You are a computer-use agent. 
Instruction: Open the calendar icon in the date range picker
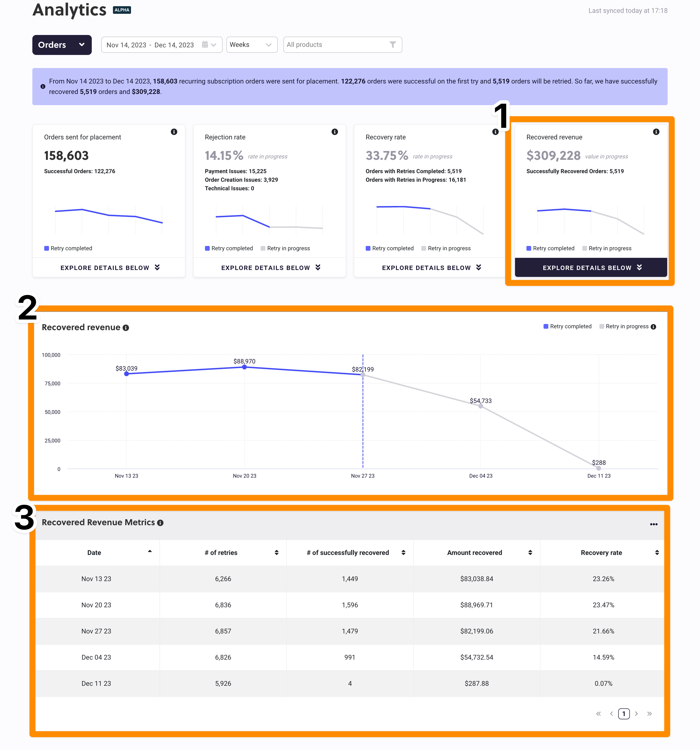click(x=205, y=44)
